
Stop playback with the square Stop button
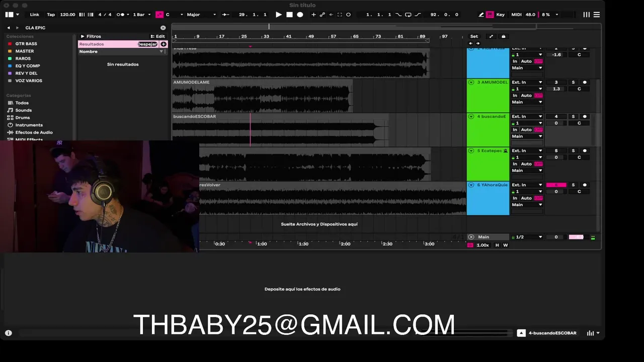(289, 15)
